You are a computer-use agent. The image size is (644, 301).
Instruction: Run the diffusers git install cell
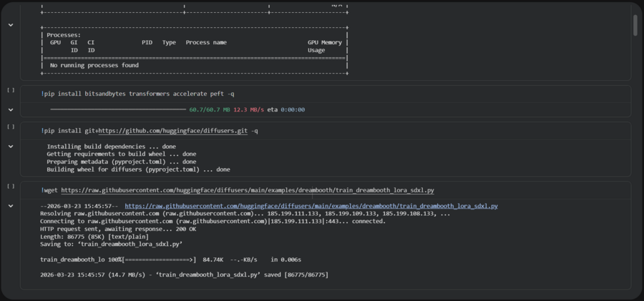coord(11,127)
